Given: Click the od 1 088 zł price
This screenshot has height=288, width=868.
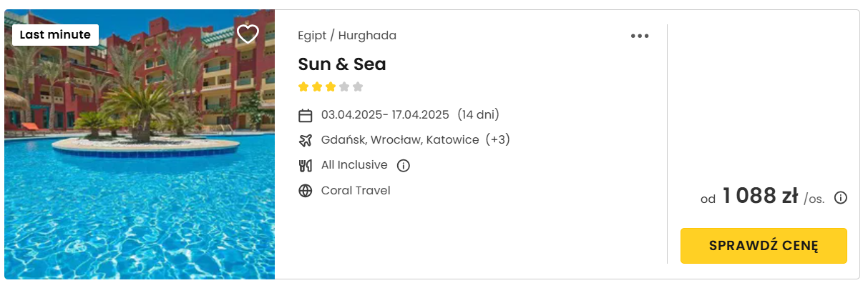Looking at the screenshot, I should coord(762,196).
